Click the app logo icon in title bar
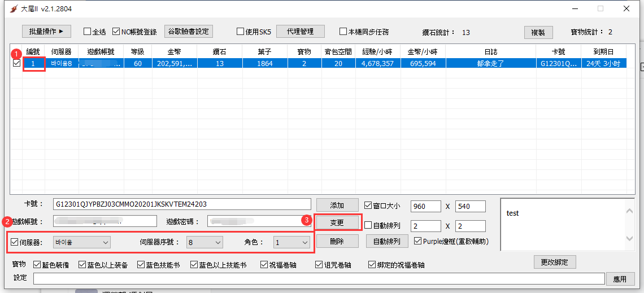This screenshot has height=293, width=644. [x=14, y=9]
